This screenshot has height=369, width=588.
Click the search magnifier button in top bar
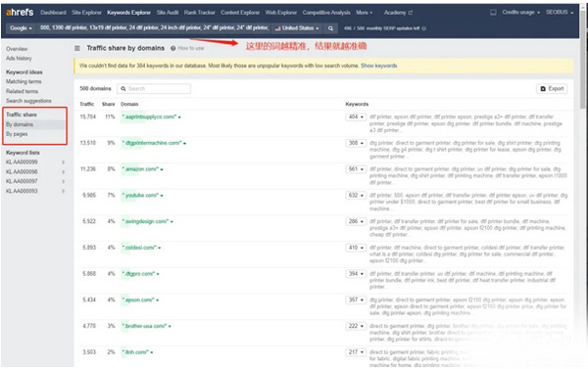pyautogui.click(x=330, y=28)
